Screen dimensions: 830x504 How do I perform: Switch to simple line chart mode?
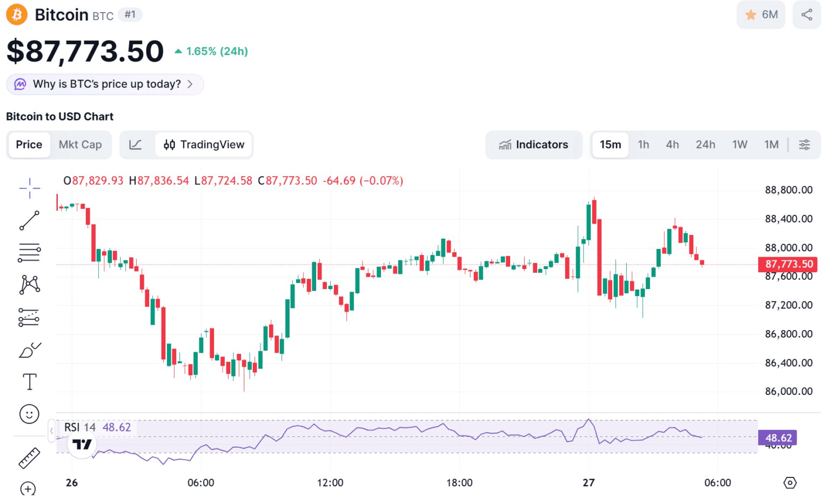136,145
